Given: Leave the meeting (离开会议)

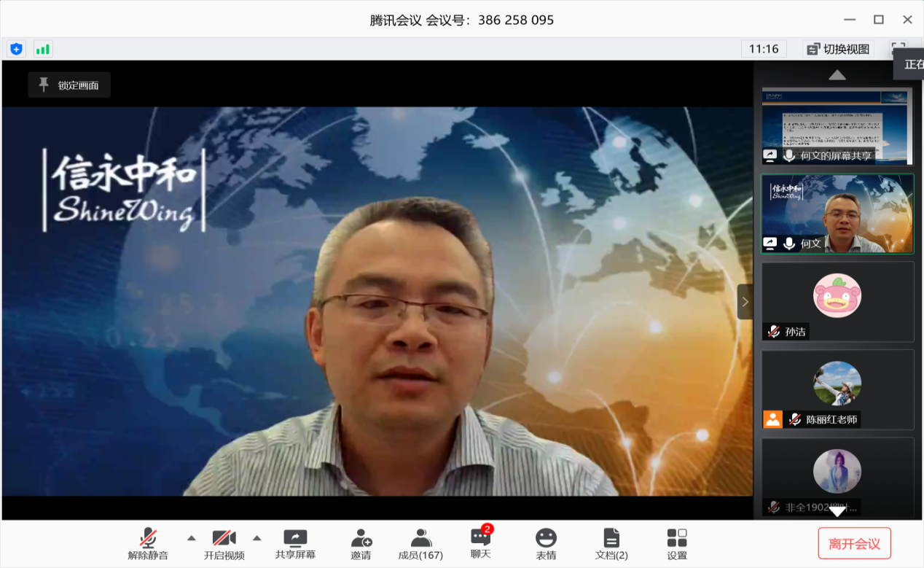Looking at the screenshot, I should (854, 544).
